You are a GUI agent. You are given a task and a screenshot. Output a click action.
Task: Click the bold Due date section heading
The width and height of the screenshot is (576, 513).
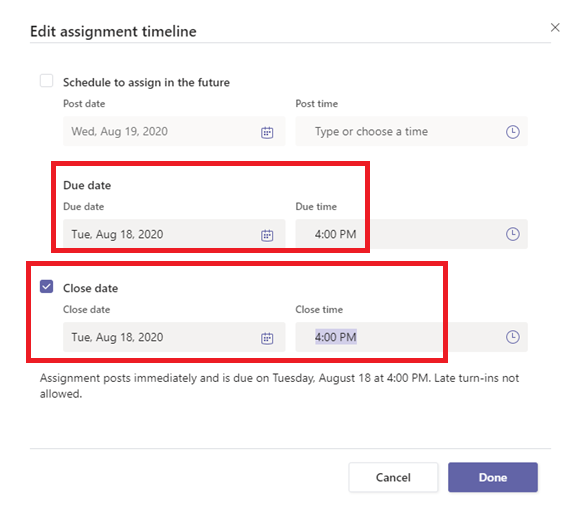pos(87,185)
